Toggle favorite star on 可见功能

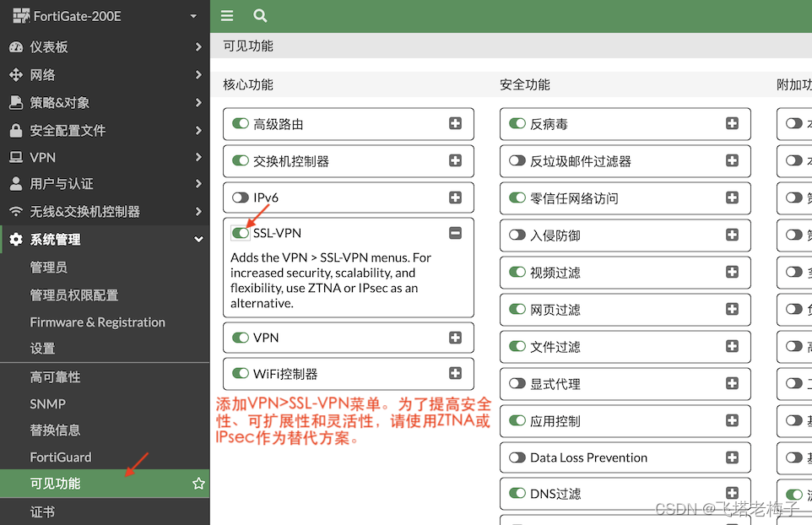198,484
